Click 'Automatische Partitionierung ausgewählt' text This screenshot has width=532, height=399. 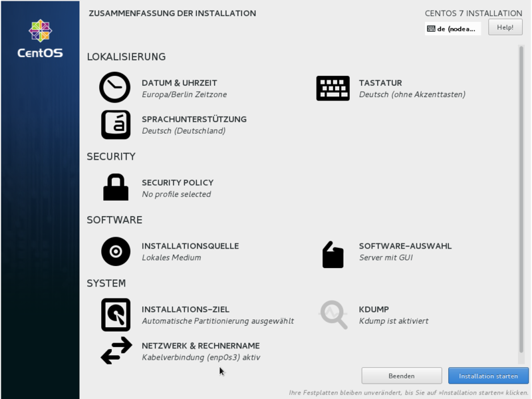218,321
